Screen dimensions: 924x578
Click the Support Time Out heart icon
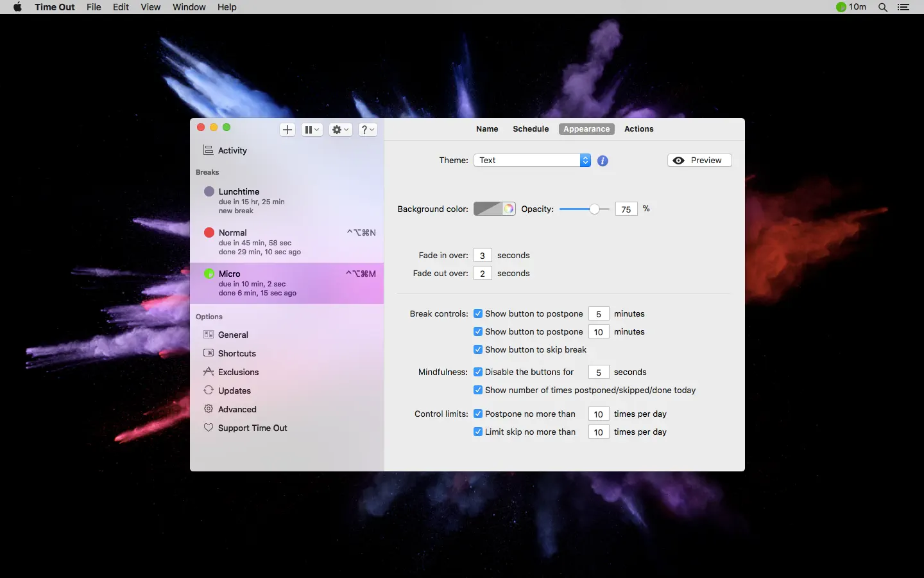tap(209, 428)
